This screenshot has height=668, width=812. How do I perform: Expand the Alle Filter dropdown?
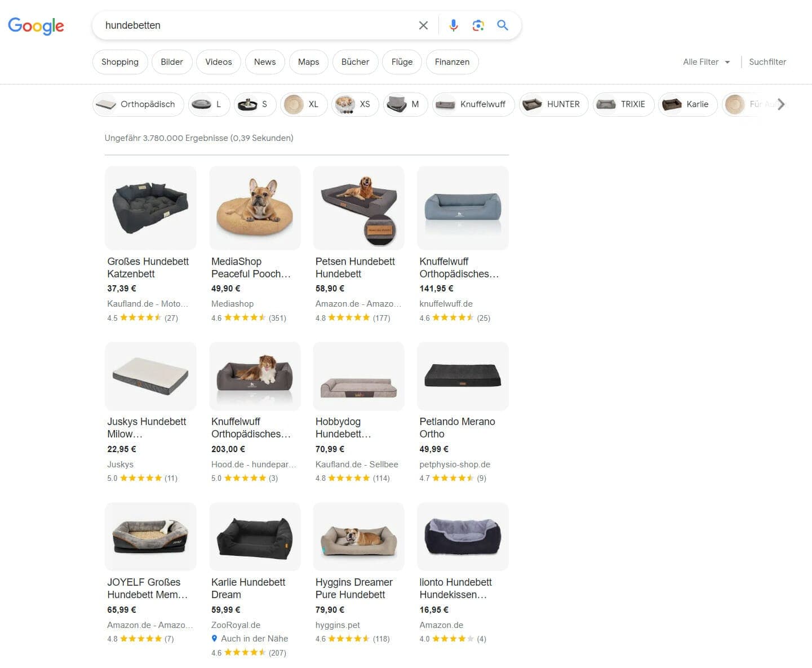coord(707,62)
